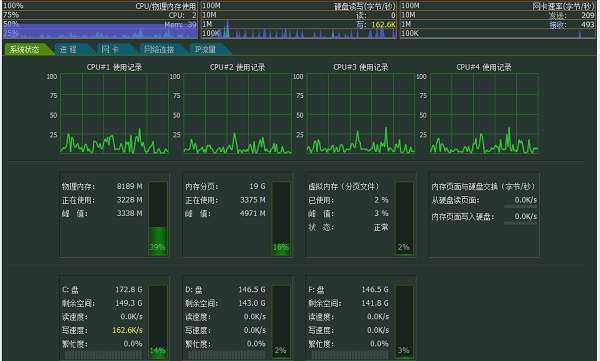The image size is (600, 361).
Task: Click the D: drive 2% usage bar
Action: point(281,322)
